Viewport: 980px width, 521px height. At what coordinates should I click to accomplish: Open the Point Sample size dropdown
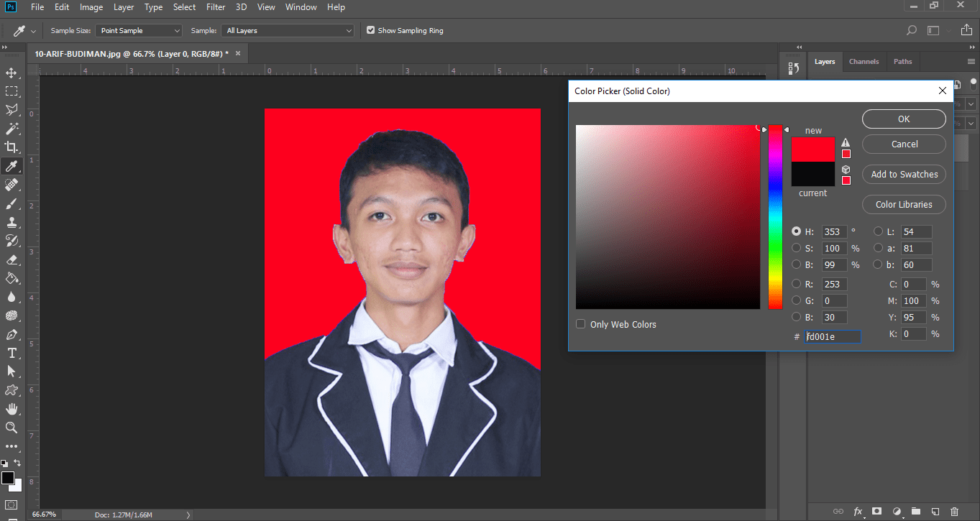click(138, 30)
